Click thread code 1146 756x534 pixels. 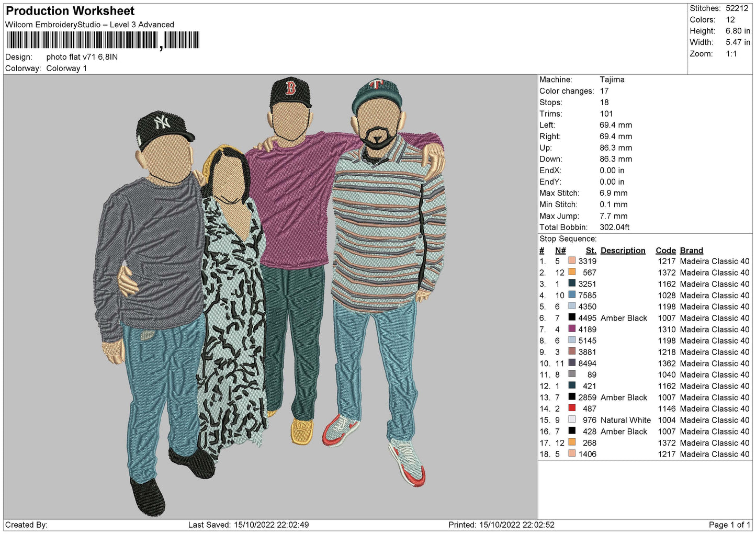[x=667, y=409]
